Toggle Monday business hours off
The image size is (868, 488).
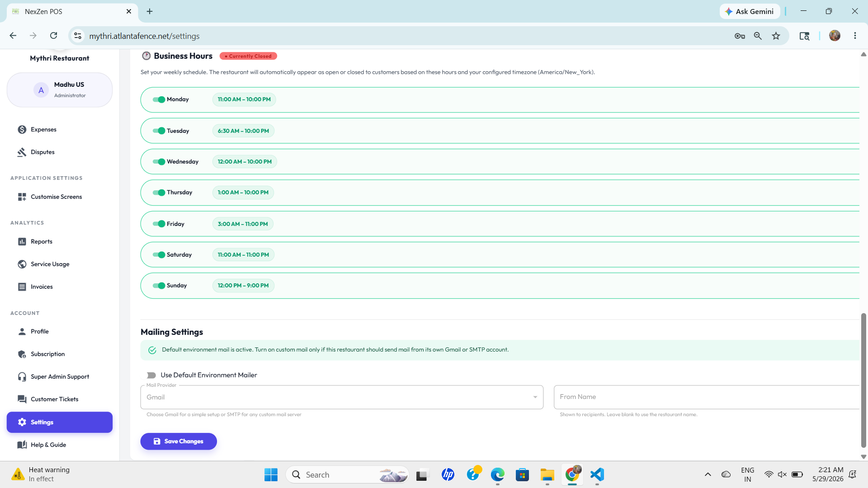click(159, 100)
